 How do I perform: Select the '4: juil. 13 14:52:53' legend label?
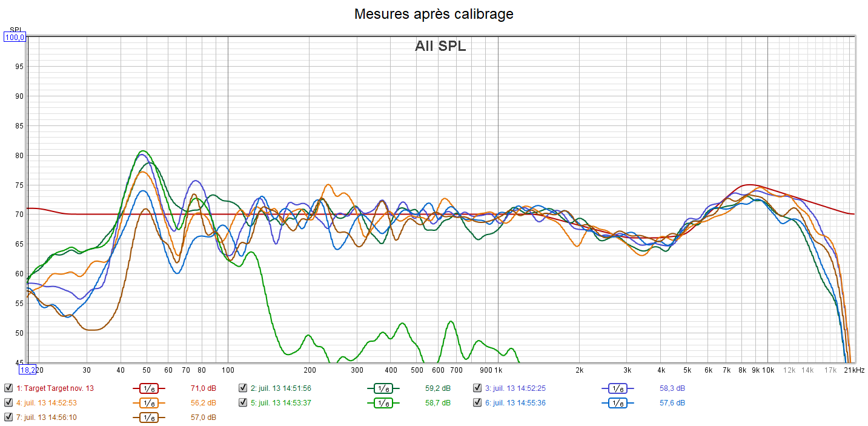coord(46,403)
